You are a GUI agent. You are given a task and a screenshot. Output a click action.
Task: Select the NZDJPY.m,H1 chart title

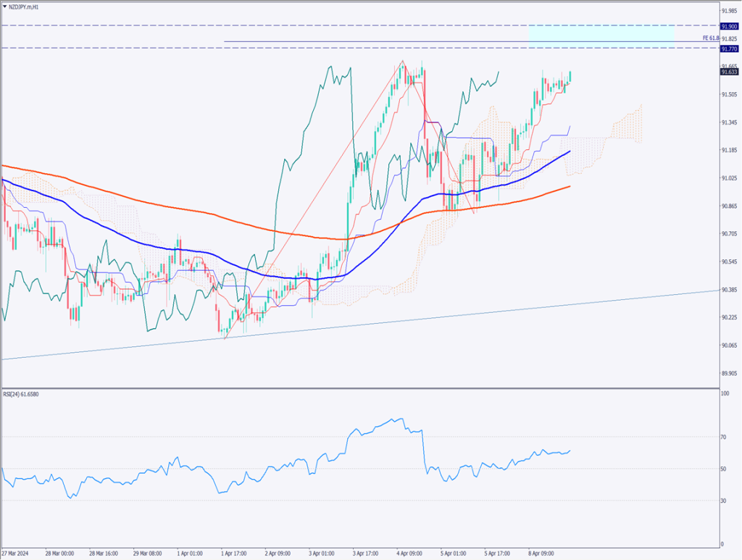[25, 6]
